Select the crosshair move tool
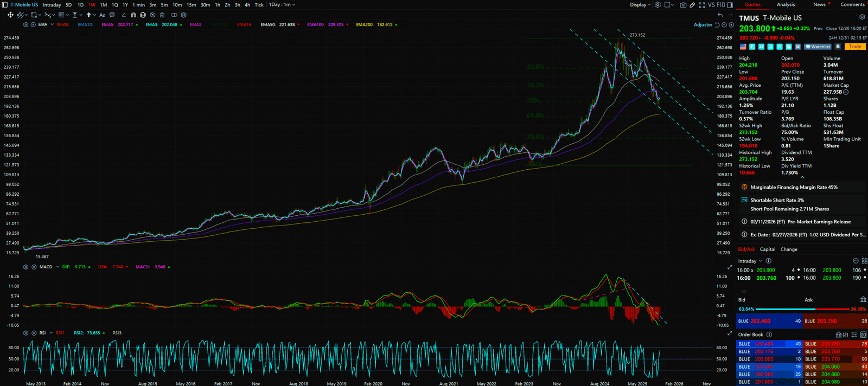This screenshot has height=386, width=868. [x=10, y=15]
